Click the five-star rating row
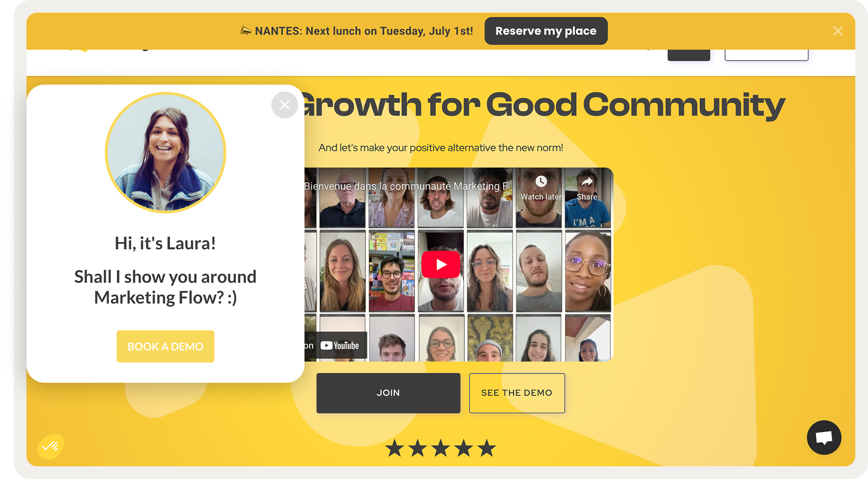868x479 pixels. [x=440, y=448]
